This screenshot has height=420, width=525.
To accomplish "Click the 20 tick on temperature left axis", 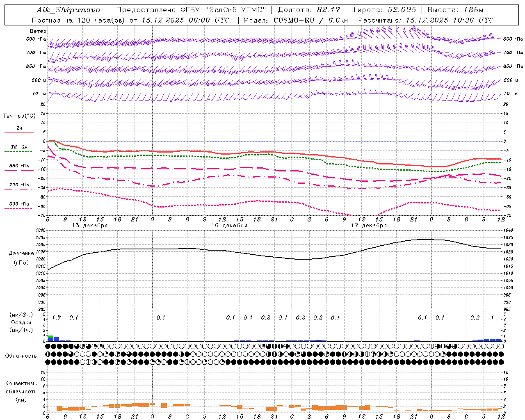I will coord(43,104).
